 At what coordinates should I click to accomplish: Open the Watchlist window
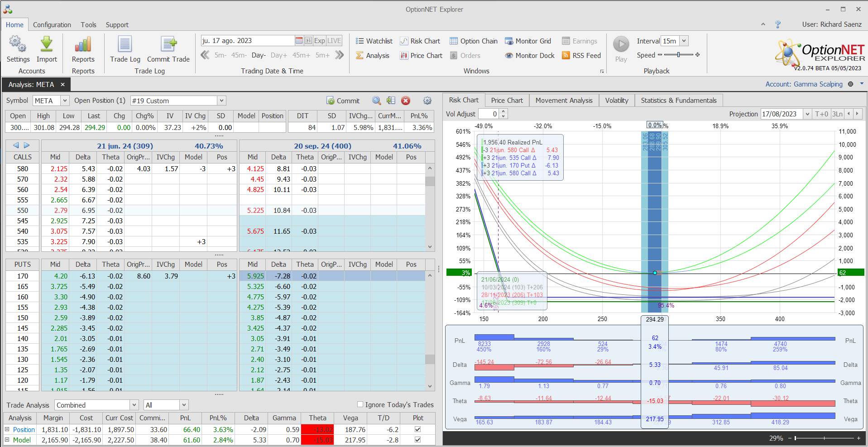(x=374, y=41)
